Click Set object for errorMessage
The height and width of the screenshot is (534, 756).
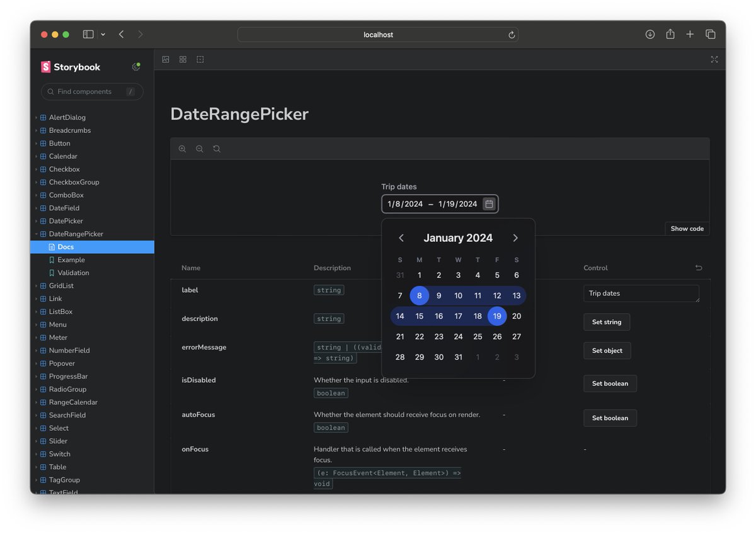pyautogui.click(x=607, y=351)
